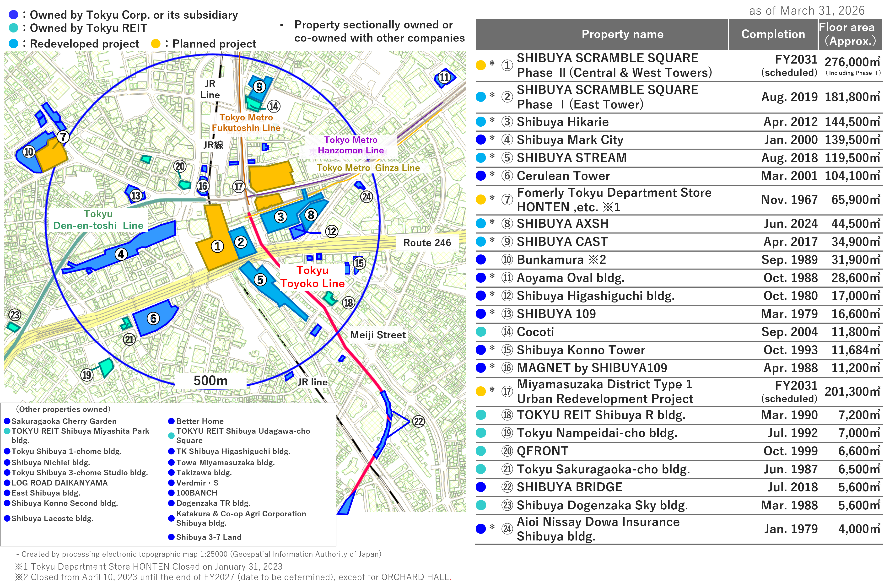884x588 pixels.
Task: Select 'Aoyama Oval bldg.' in the table
Action: (571, 278)
